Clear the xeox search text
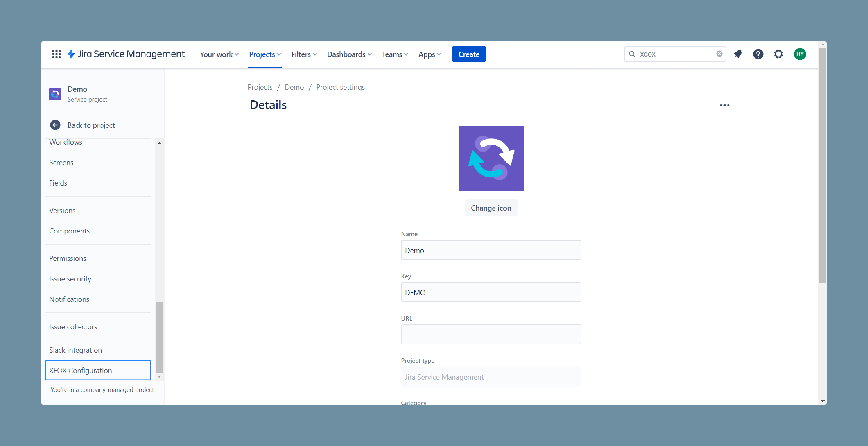This screenshot has width=868, height=446. tap(719, 54)
